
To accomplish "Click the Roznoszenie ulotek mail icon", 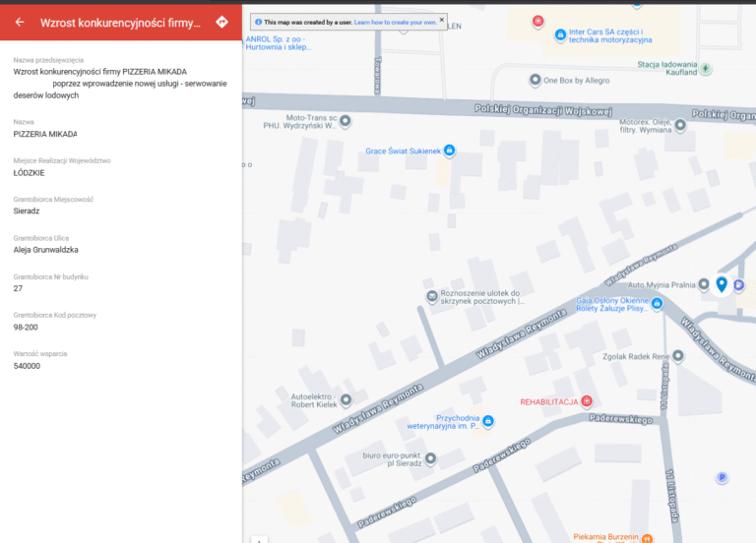I will click(x=431, y=296).
